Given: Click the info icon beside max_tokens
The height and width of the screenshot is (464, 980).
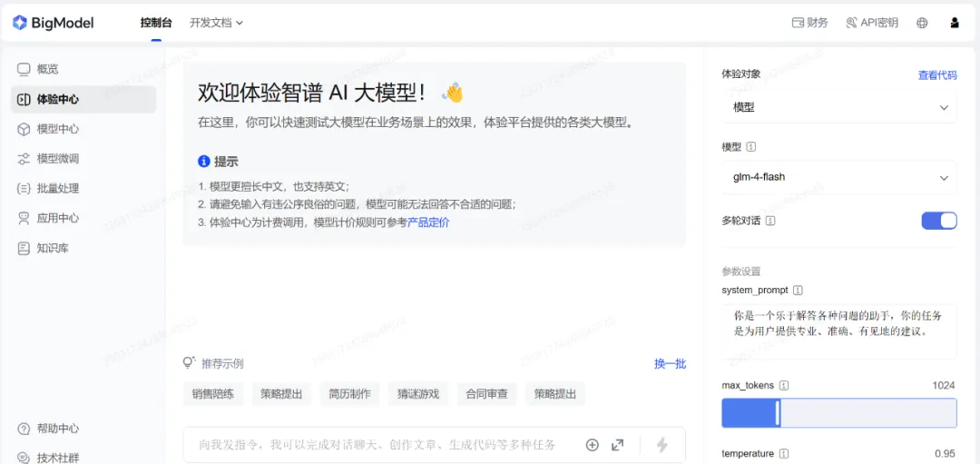Looking at the screenshot, I should click(784, 385).
